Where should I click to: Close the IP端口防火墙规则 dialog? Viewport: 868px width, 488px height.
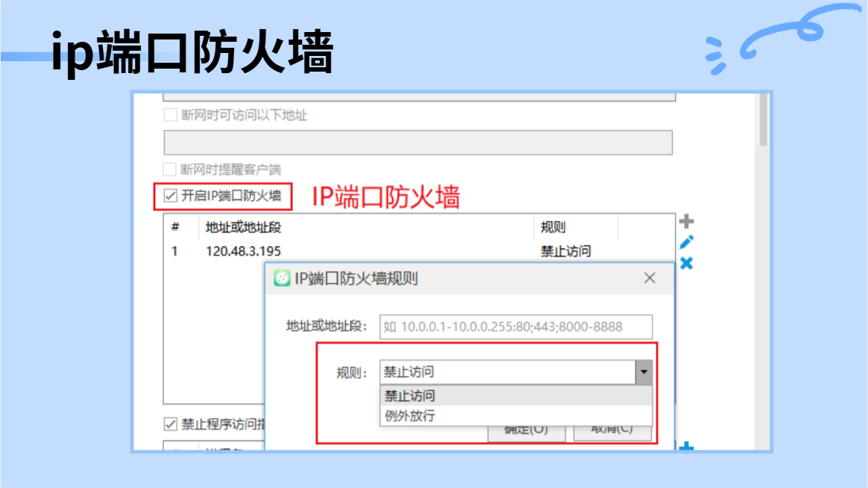pyautogui.click(x=650, y=278)
